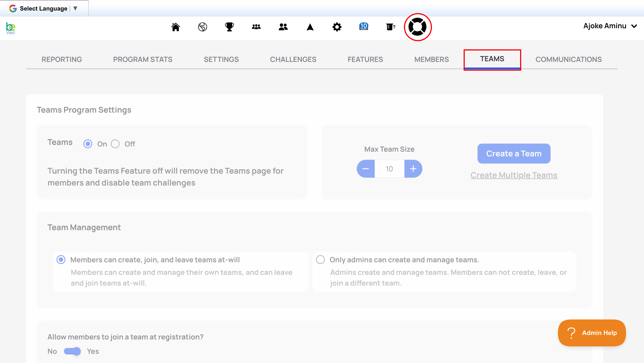Click "Members can create and manage their own teams" description
The height and width of the screenshot is (363, 644).
click(x=182, y=278)
